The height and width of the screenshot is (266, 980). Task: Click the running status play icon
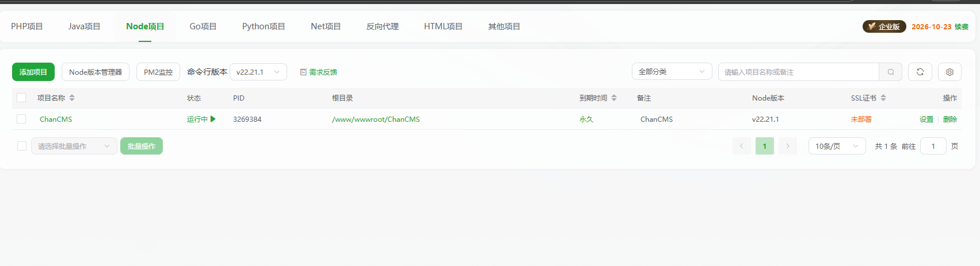point(213,119)
